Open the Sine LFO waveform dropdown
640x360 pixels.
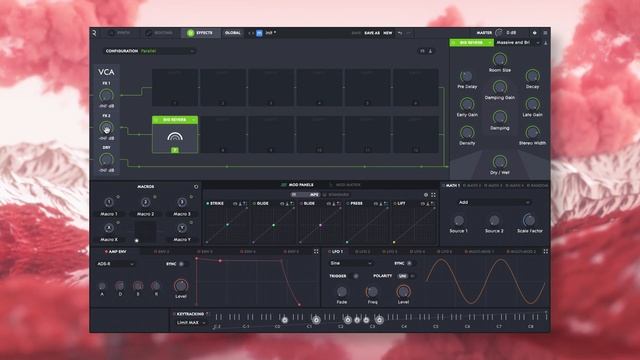coord(351,263)
